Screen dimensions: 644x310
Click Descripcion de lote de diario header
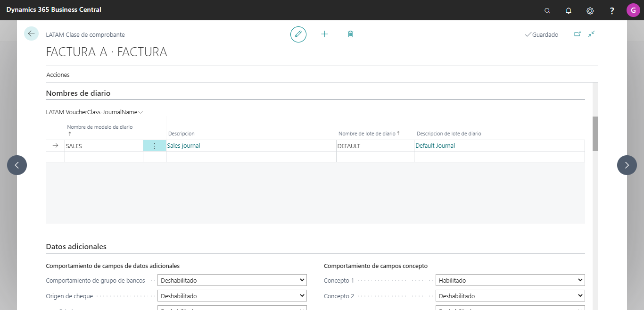tap(449, 134)
